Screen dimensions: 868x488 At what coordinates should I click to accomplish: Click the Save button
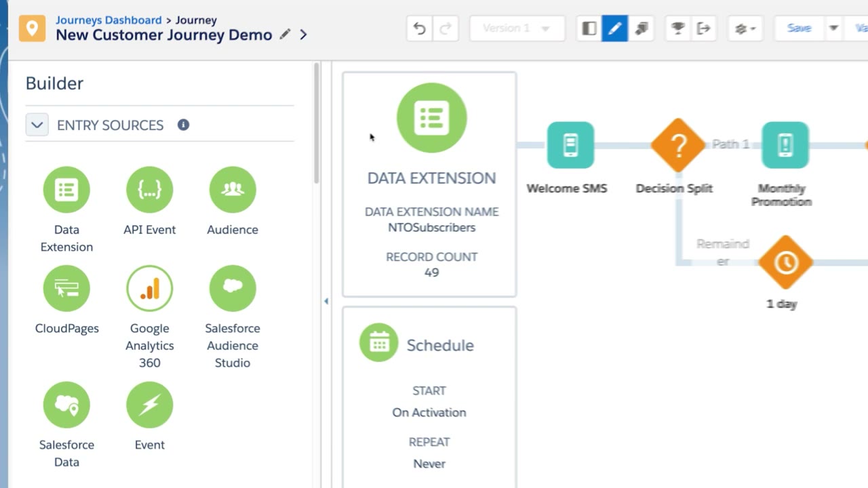(799, 28)
